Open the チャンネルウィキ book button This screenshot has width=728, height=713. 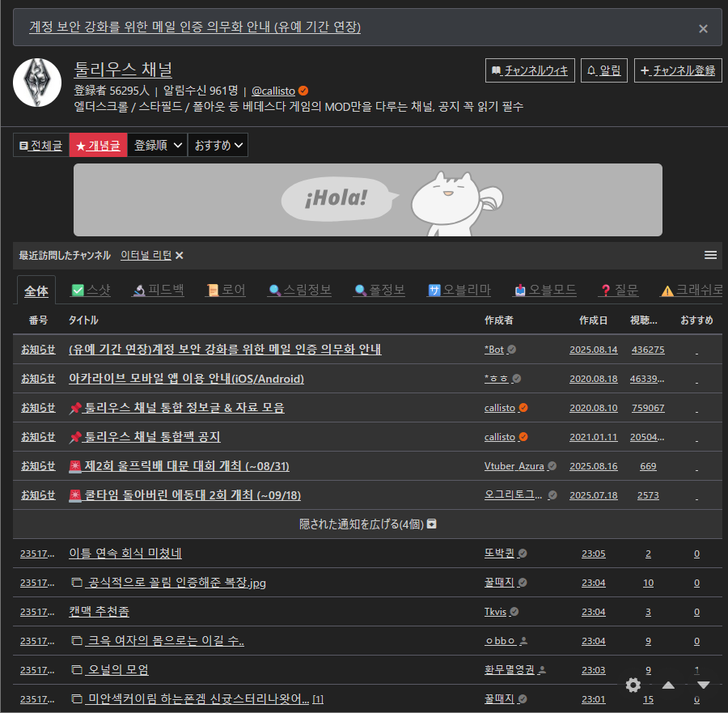pos(530,70)
